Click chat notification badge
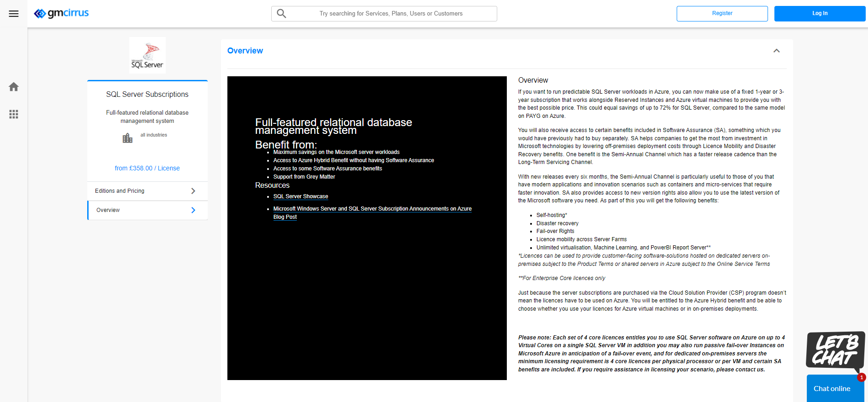This screenshot has height=402, width=868. point(862,377)
